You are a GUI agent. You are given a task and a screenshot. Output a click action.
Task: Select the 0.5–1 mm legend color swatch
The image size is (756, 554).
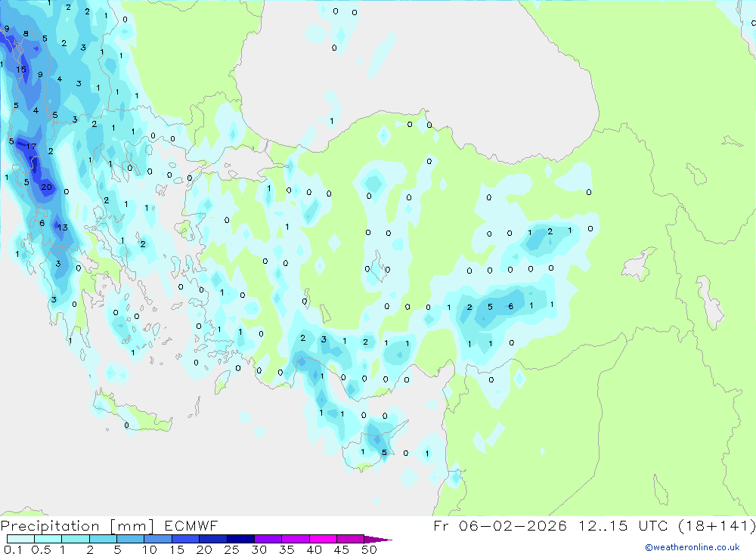[x=48, y=539]
